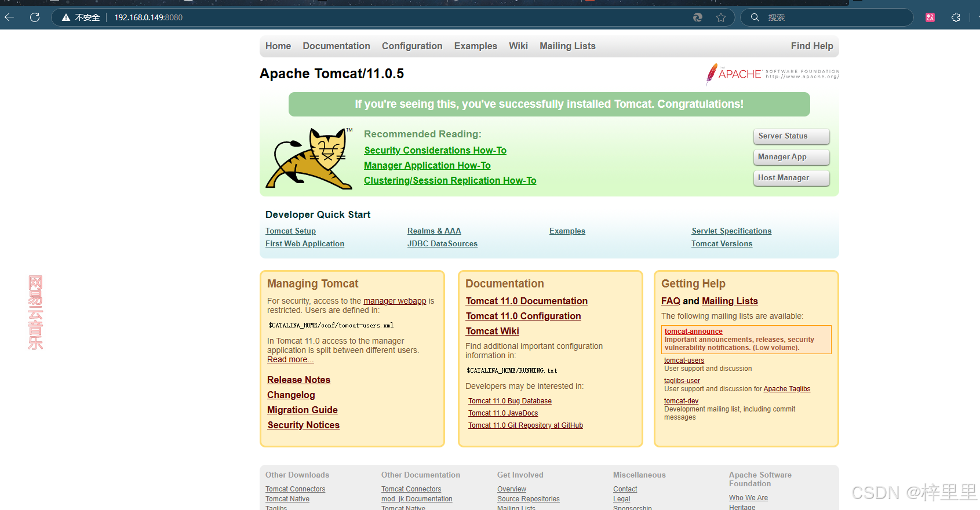Open the tomcat-announce mailing list

[693, 331]
